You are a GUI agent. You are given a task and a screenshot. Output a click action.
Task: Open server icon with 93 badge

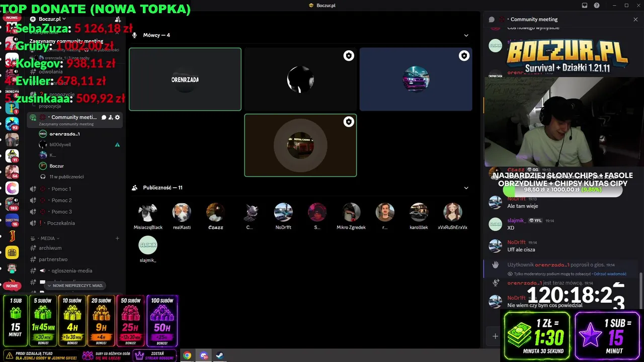point(12,123)
